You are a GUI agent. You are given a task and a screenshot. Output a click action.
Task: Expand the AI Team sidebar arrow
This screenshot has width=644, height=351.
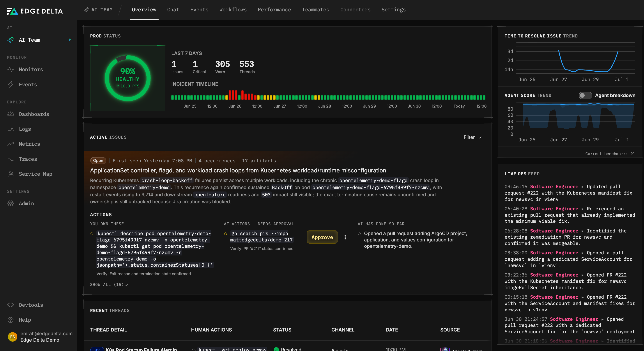[x=70, y=40]
